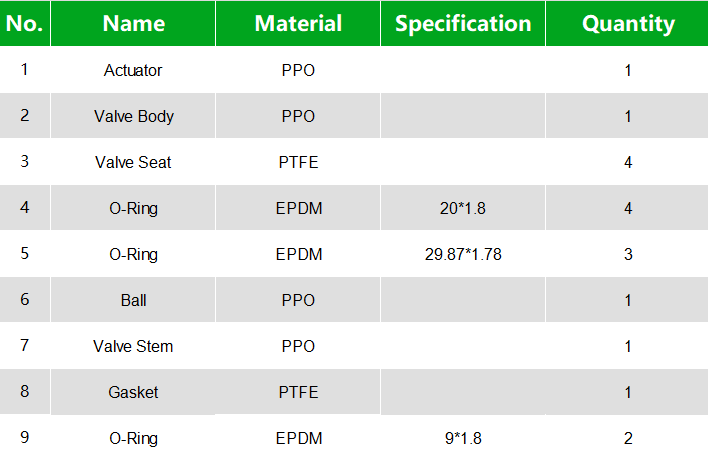Click the "No." column header
Image resolution: width=708 pixels, height=458 pixels.
tap(24, 24)
